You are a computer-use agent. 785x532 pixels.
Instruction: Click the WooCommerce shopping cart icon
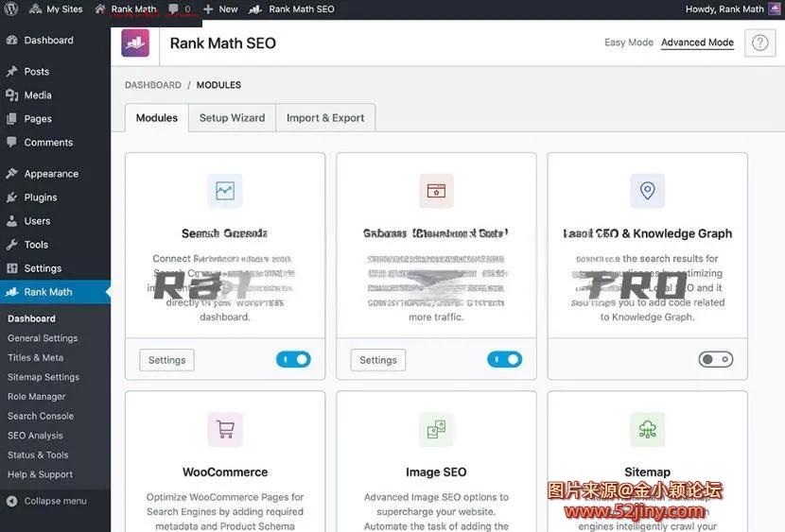click(x=225, y=429)
